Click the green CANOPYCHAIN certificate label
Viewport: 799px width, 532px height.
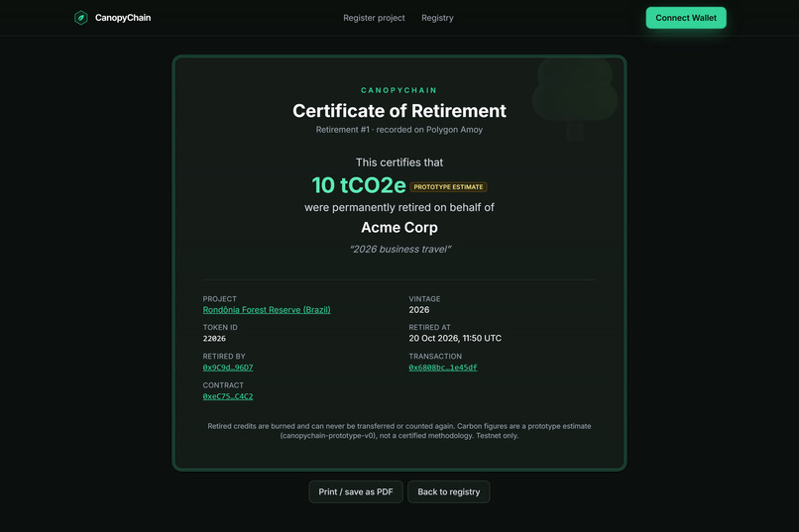click(399, 90)
